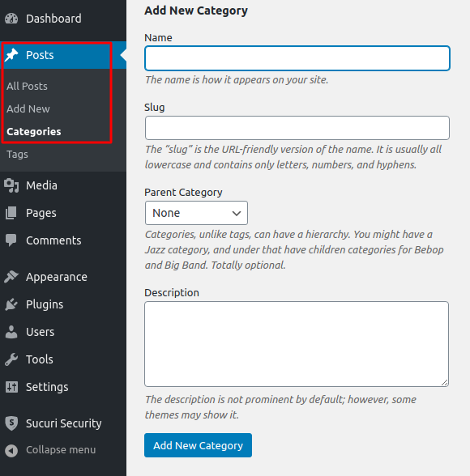Click the Pages stacked-sheets icon

pyautogui.click(x=11, y=213)
